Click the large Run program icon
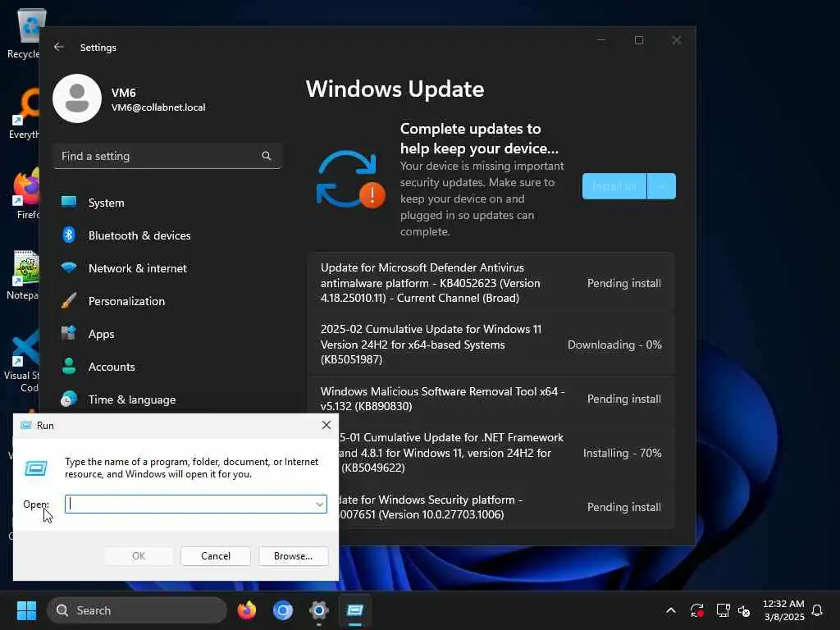The height and width of the screenshot is (630, 840). 36,468
